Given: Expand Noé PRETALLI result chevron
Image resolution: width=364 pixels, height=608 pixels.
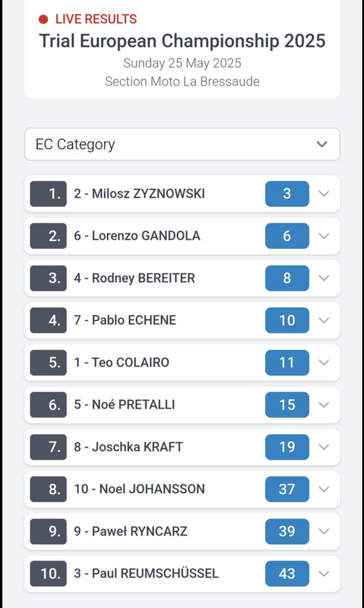Looking at the screenshot, I should (324, 405).
